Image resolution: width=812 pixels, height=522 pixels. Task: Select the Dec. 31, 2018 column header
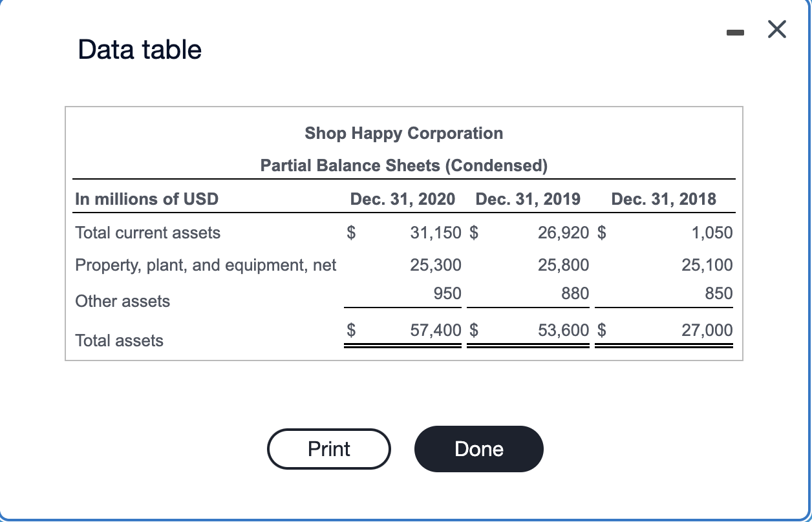coord(664,199)
